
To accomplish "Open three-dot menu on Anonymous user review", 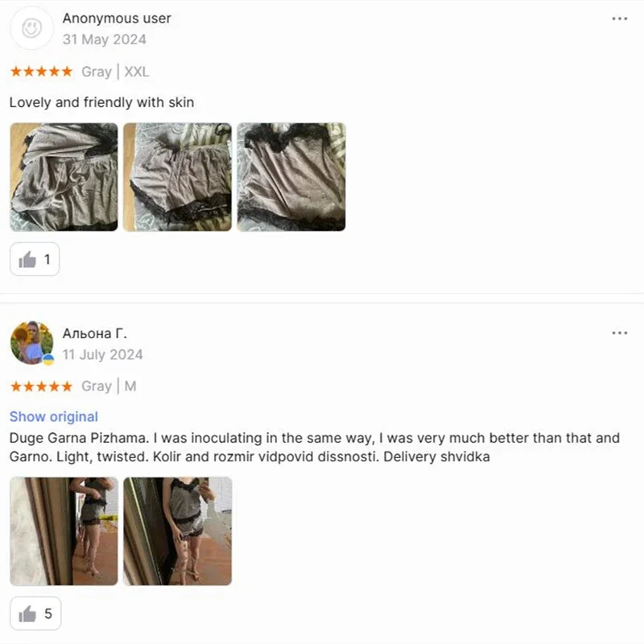I will (619, 19).
